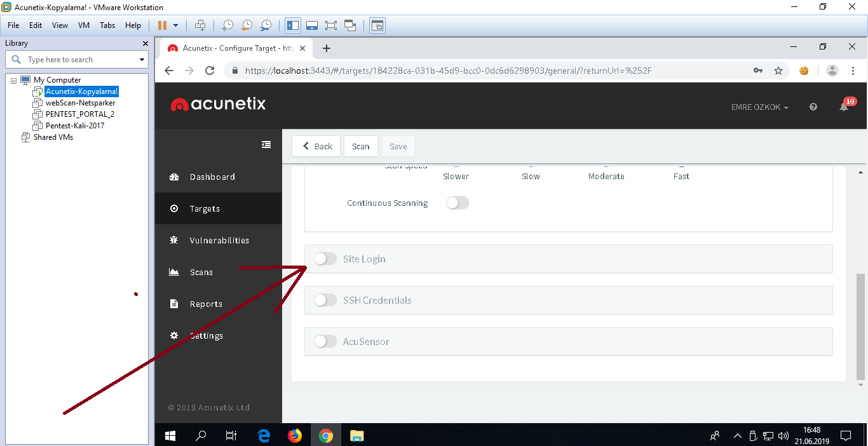Open the Acunetix help question mark icon
This screenshot has width=868, height=446.
[813, 107]
